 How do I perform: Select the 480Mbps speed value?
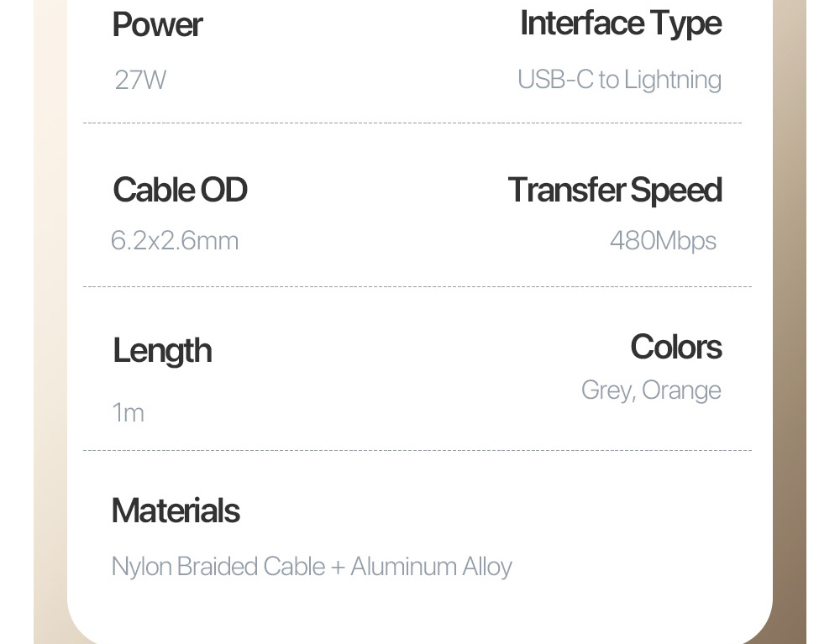663,241
